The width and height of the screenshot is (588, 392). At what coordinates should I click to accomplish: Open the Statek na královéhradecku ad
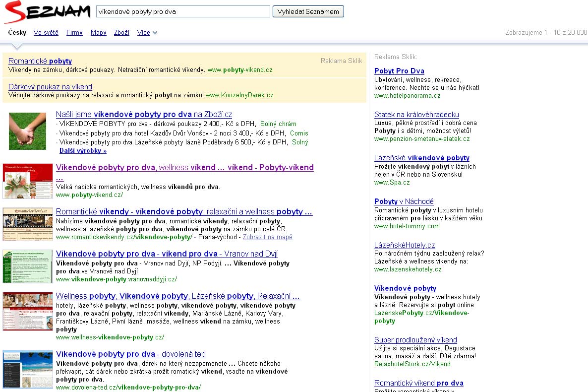(416, 115)
